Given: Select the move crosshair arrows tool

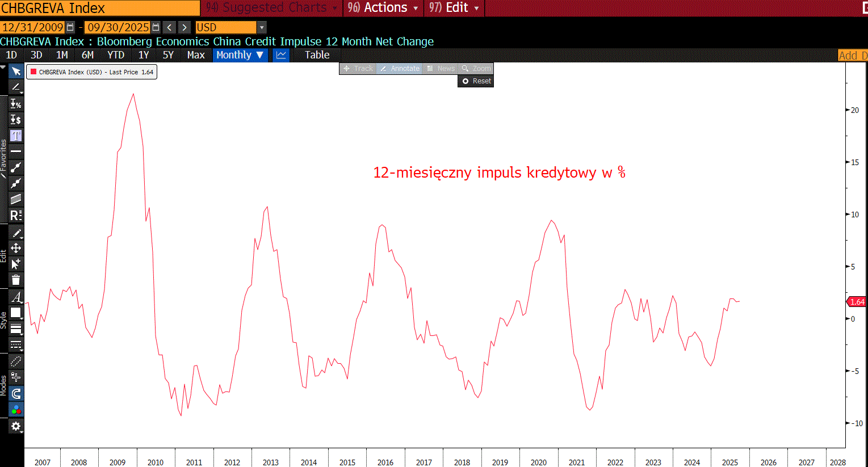Looking at the screenshot, I should (x=16, y=249).
